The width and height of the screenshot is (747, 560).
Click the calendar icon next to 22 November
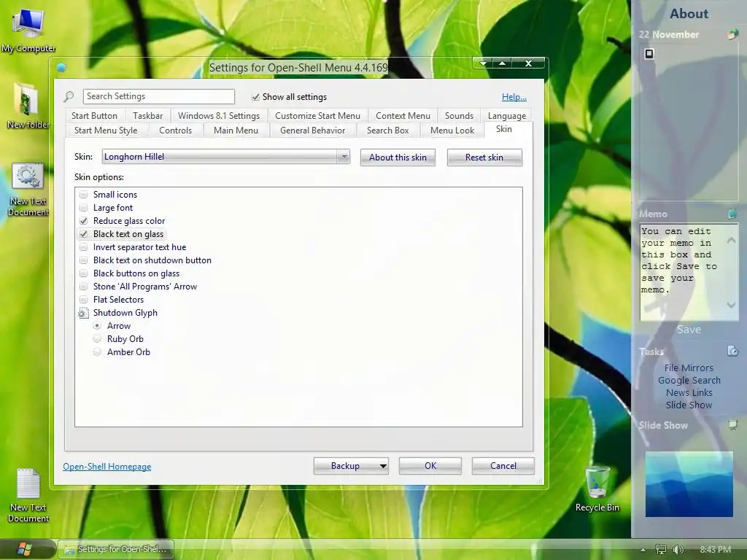[732, 34]
